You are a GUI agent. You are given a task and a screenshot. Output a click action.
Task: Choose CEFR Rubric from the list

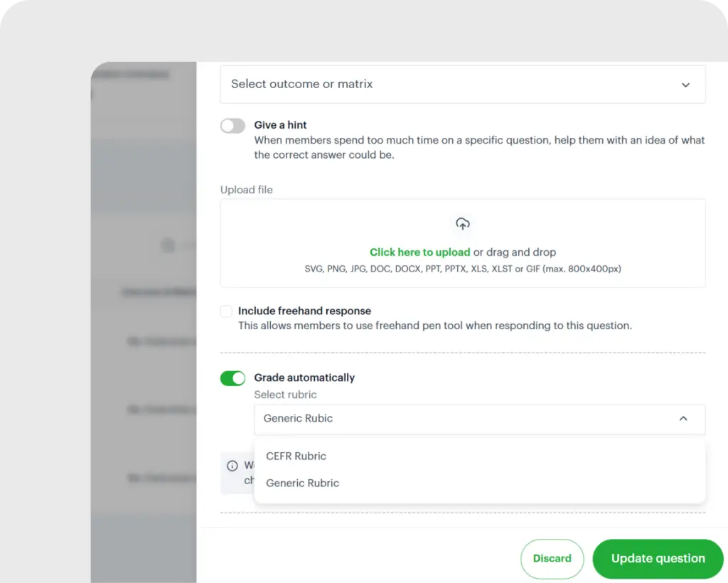[296, 456]
